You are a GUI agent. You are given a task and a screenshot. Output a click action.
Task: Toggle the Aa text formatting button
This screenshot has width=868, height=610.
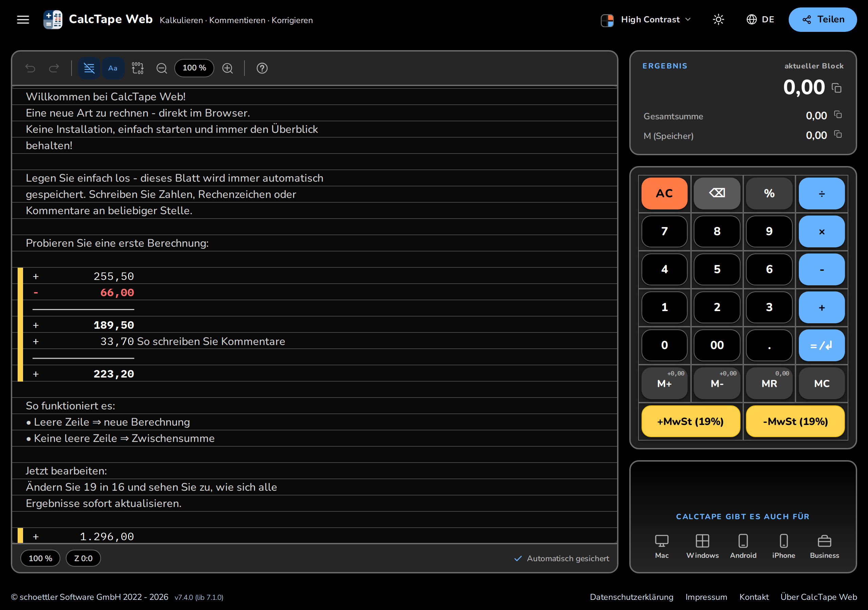(x=113, y=68)
